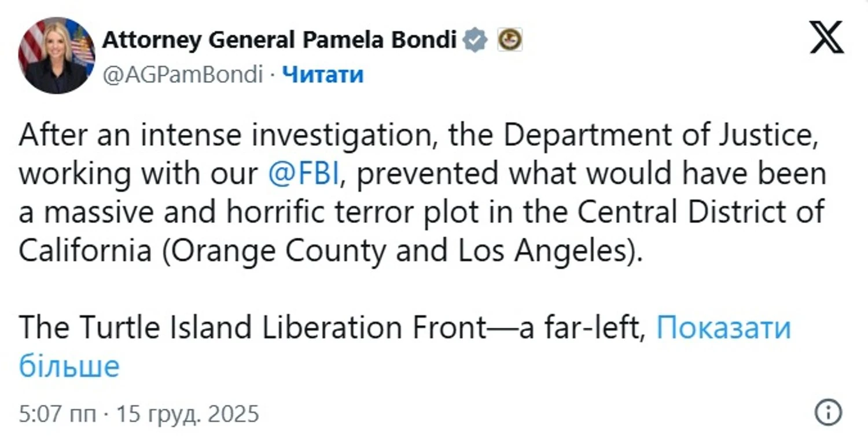
Task: Open the @AGPamBondi handle link
Action: tap(182, 75)
